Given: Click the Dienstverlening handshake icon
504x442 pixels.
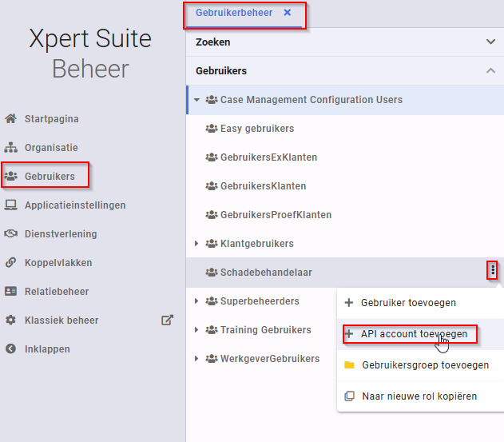Looking at the screenshot, I should click(x=10, y=233).
